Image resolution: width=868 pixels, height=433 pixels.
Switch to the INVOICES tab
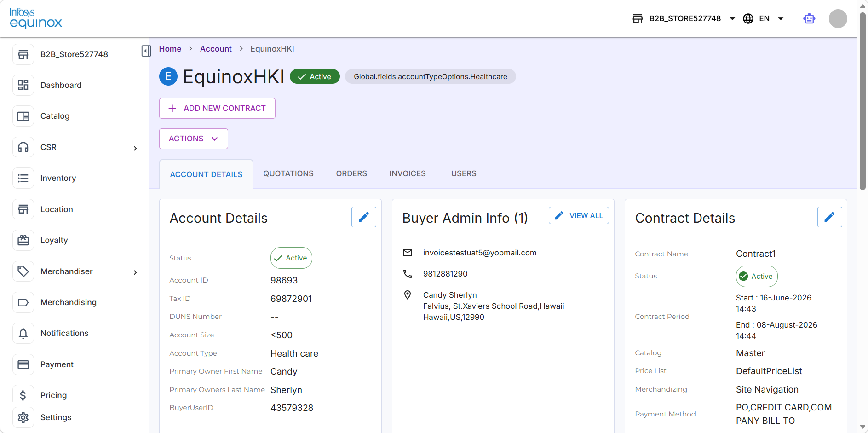point(408,173)
